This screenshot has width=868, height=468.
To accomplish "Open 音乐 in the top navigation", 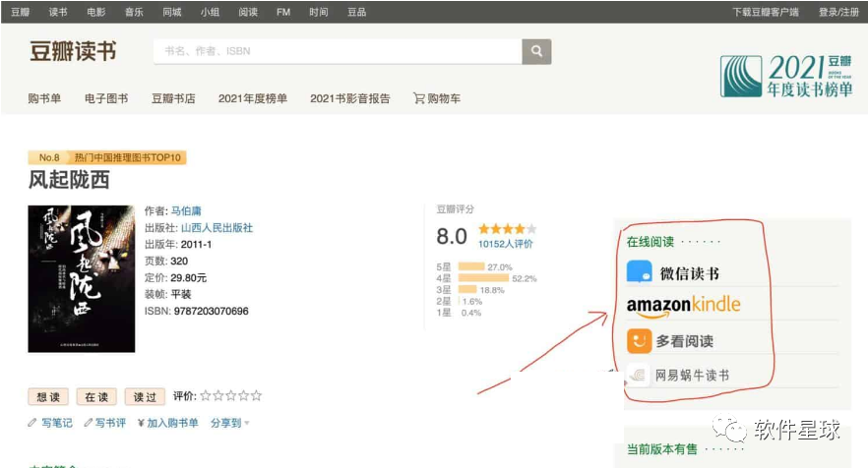I will point(134,12).
